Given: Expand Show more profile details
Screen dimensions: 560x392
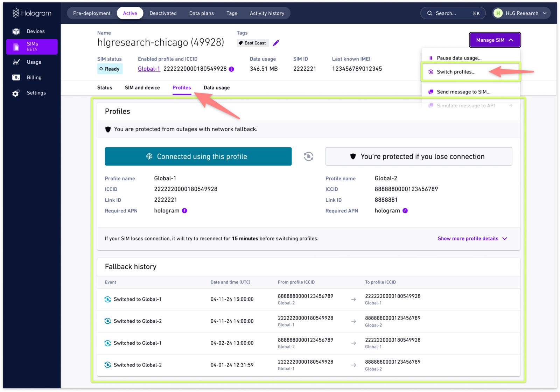Looking at the screenshot, I should [472, 238].
